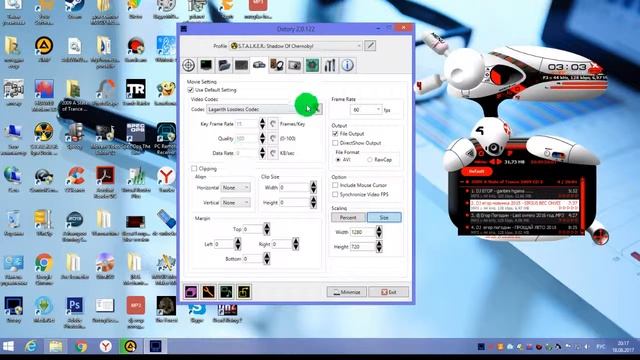Click the Dxtory taskbar button

click(156, 347)
